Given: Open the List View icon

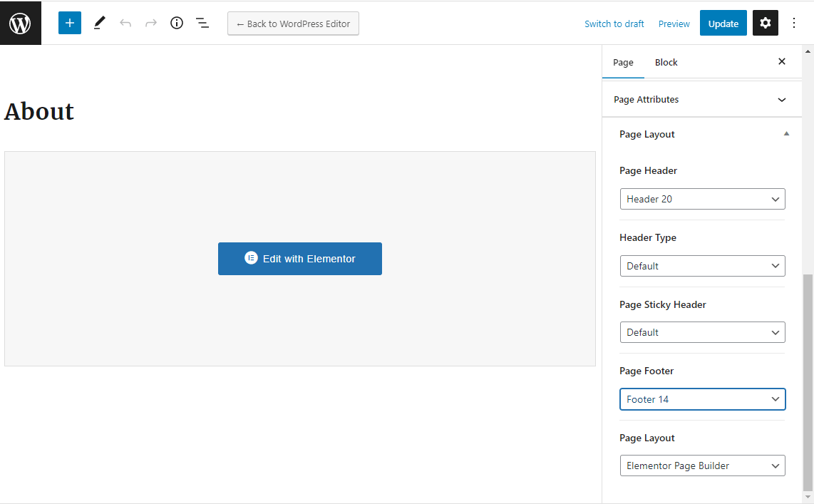Looking at the screenshot, I should [x=202, y=23].
